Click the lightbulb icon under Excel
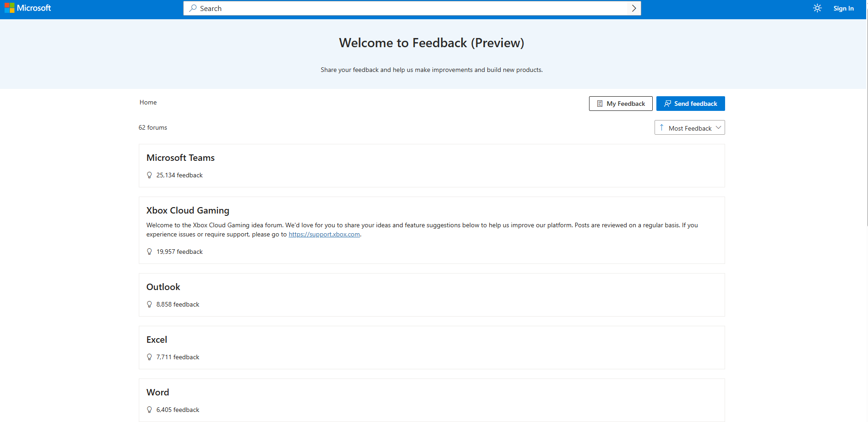Viewport: 868px width, 422px height. (149, 357)
